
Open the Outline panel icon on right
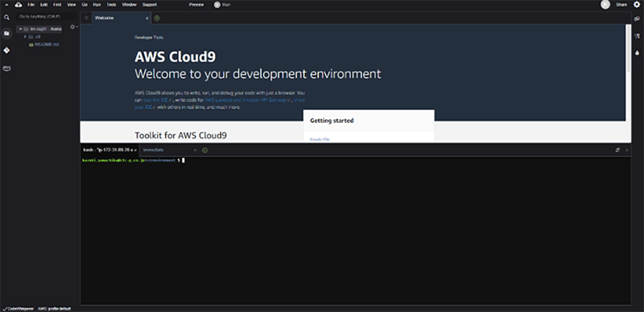[x=637, y=35]
